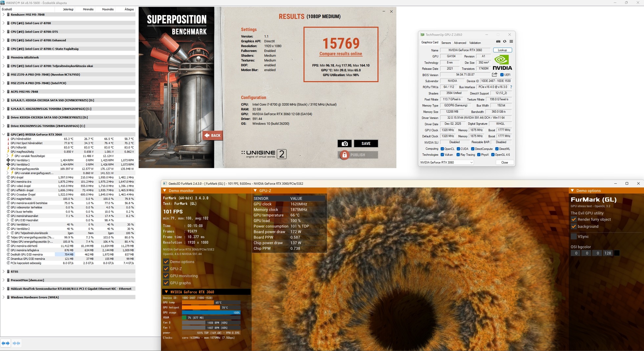The image size is (644, 351).
Task: Click the SAVE button in Superposition results
Action: (366, 144)
